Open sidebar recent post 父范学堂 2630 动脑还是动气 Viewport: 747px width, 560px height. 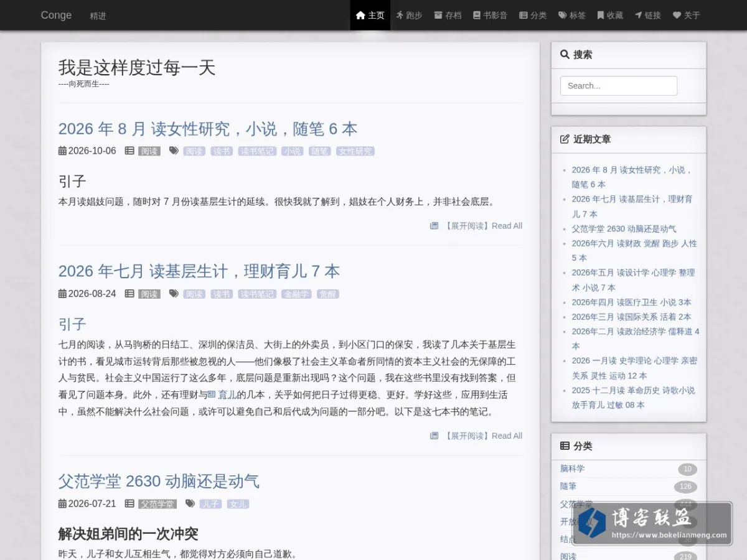point(624,228)
